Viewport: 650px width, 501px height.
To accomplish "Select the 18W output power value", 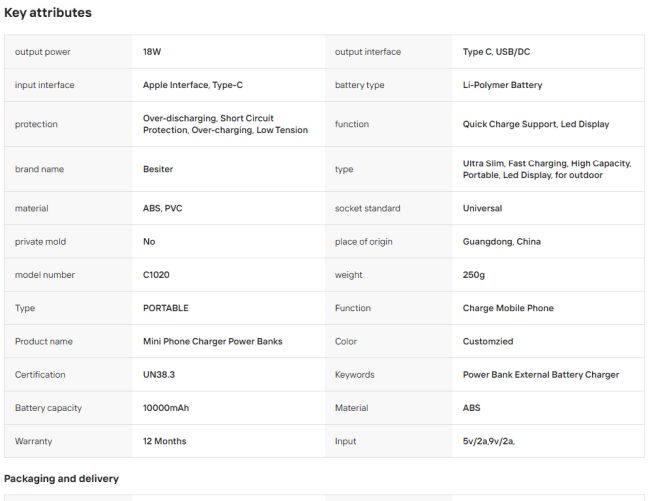I will [152, 52].
